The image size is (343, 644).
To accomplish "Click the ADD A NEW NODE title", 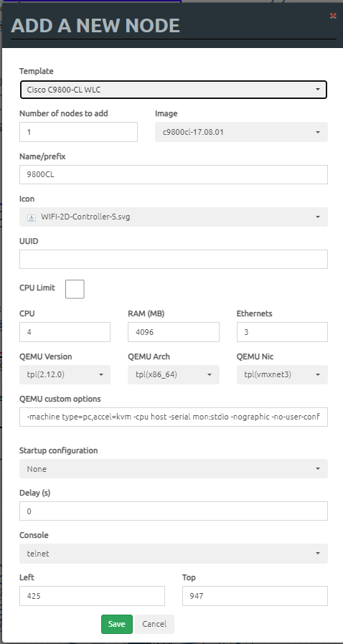I will [95, 26].
